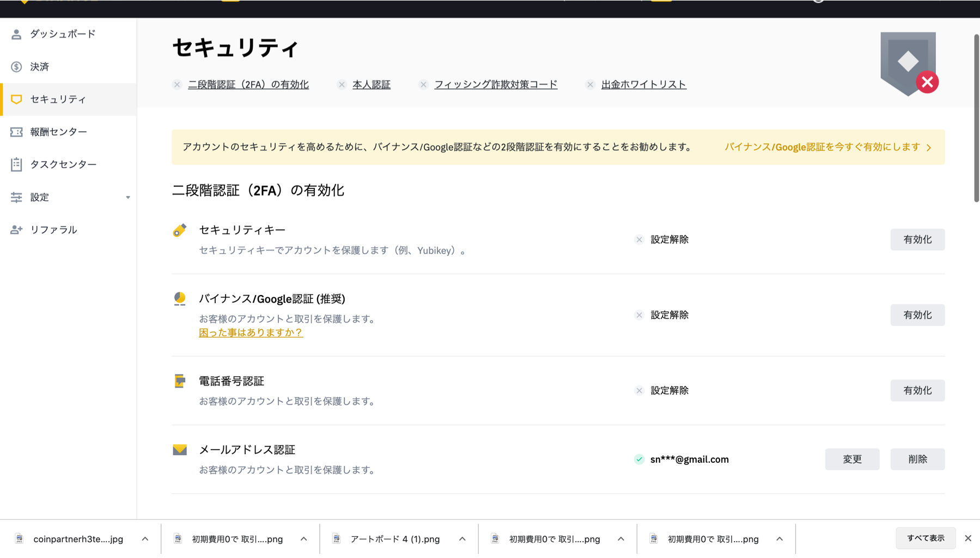Enable セキュリティキー with 有効化 button
The width and height of the screenshot is (980, 558).
tap(917, 240)
